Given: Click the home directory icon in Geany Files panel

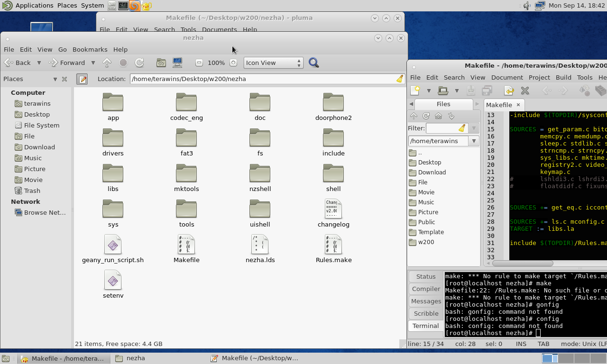Looking at the screenshot, I should [438, 116].
